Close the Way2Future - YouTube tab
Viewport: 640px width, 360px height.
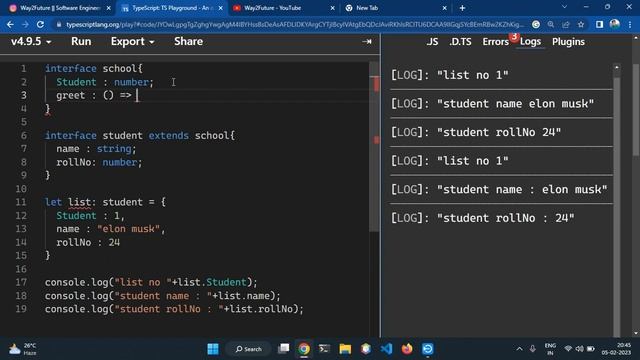332,8
